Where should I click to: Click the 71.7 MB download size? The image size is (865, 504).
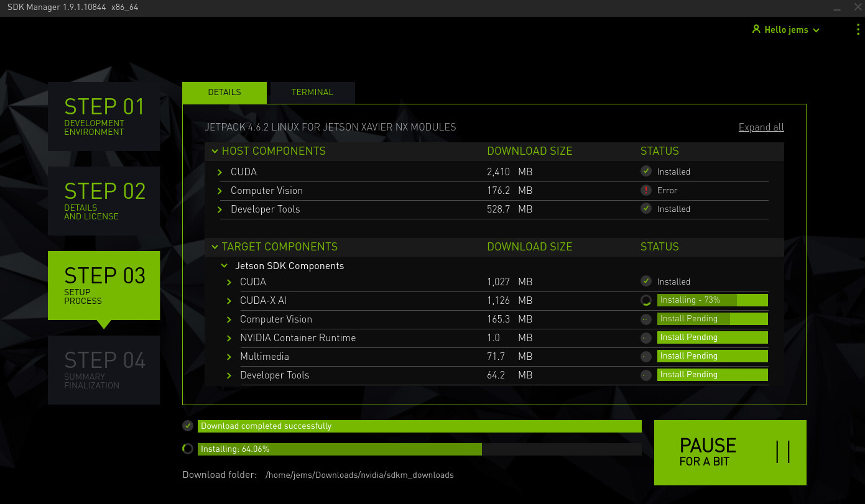pos(509,357)
